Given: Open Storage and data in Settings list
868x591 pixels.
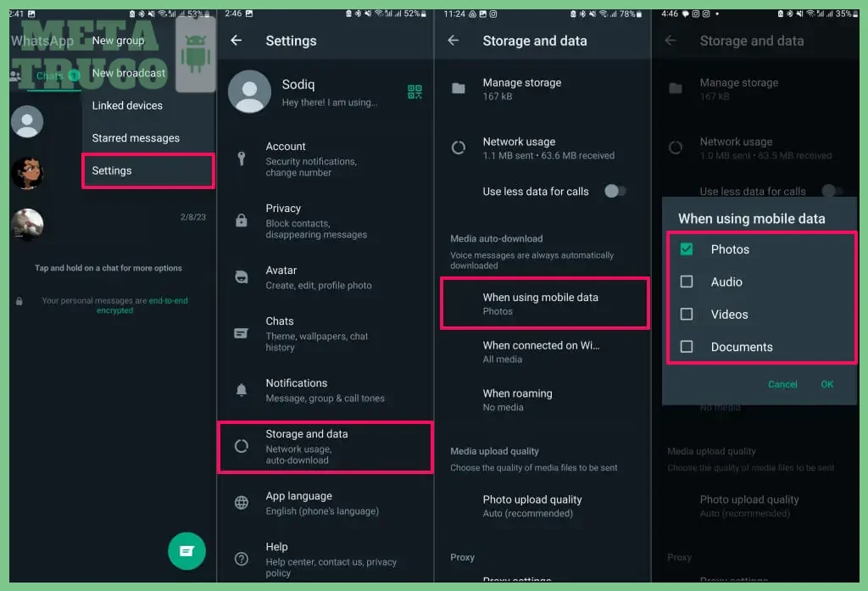Looking at the screenshot, I should pos(325,447).
